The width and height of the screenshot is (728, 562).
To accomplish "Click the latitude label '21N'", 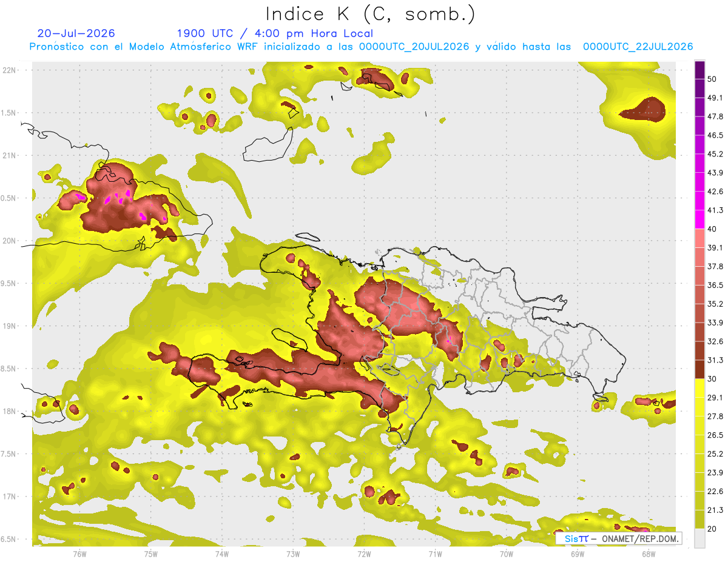I will (10, 155).
